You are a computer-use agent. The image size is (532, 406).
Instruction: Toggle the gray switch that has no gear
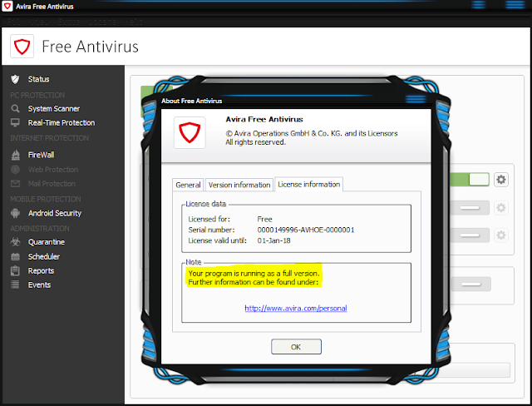pyautogui.click(x=471, y=285)
